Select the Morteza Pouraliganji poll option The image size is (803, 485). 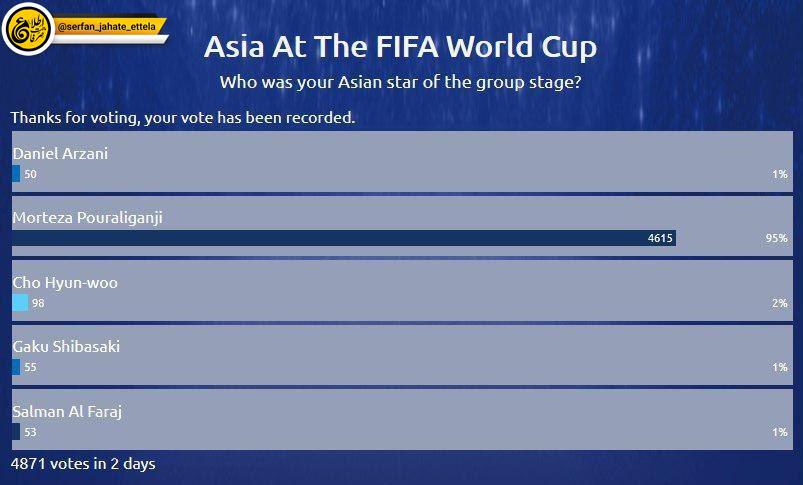click(402, 226)
